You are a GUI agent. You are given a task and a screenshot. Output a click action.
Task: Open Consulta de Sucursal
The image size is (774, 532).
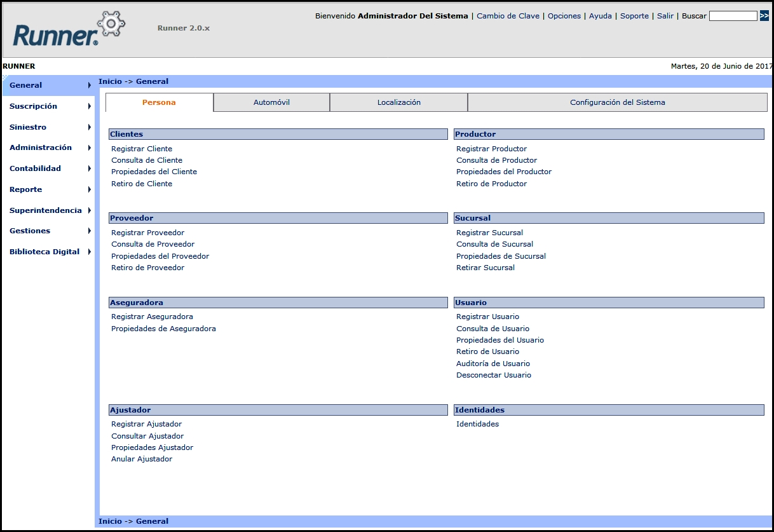494,244
